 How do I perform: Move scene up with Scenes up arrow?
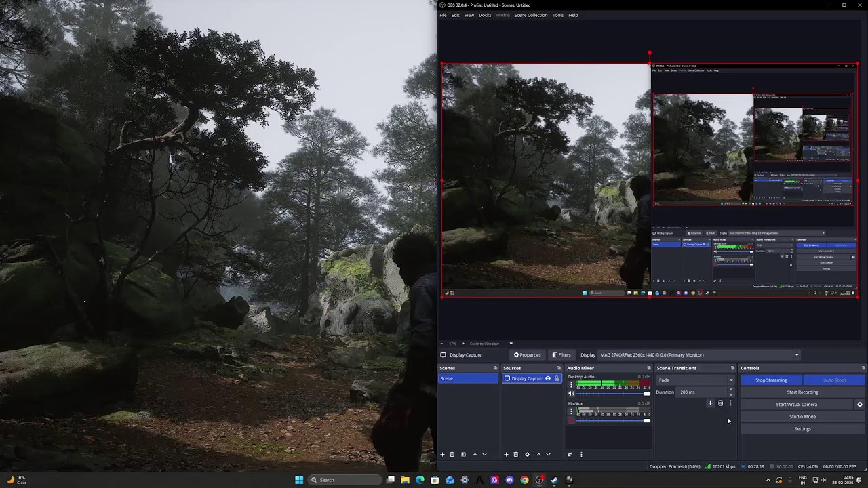tap(475, 454)
